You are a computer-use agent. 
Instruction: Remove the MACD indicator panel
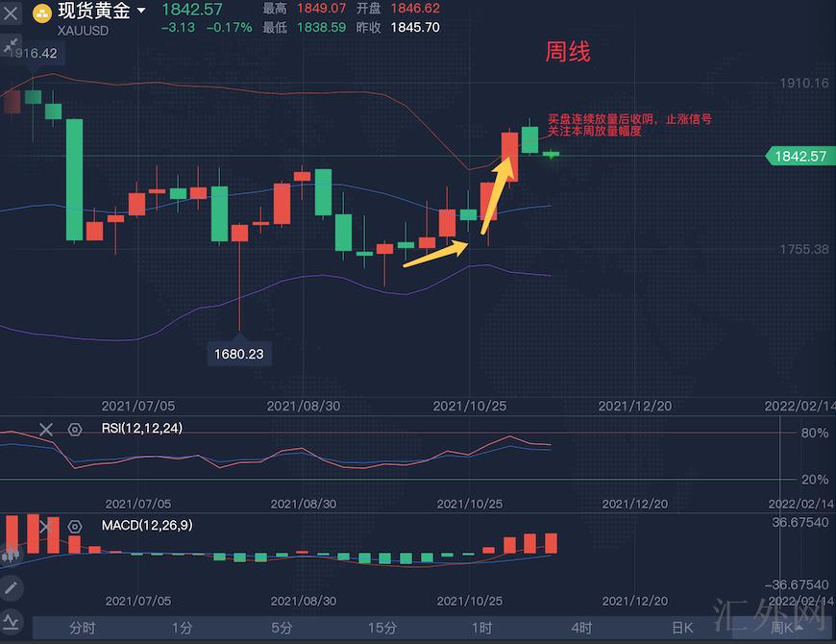pyautogui.click(x=45, y=526)
